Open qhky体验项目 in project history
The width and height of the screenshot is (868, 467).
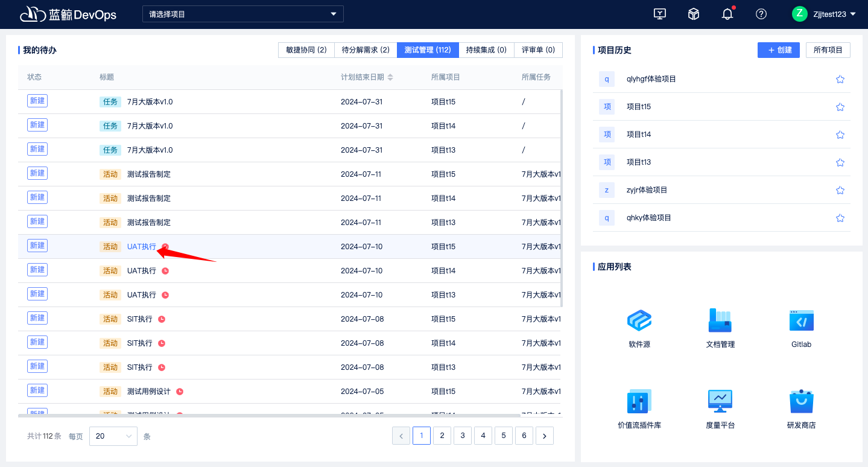point(649,218)
